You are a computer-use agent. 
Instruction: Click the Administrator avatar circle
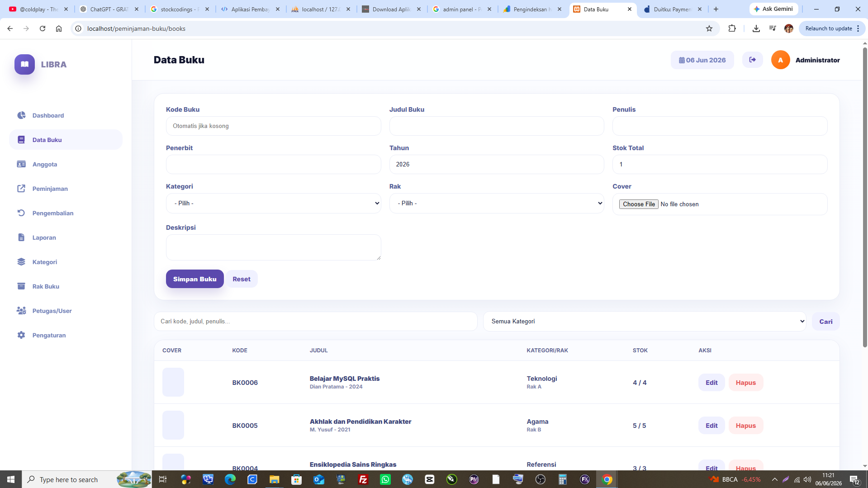780,60
